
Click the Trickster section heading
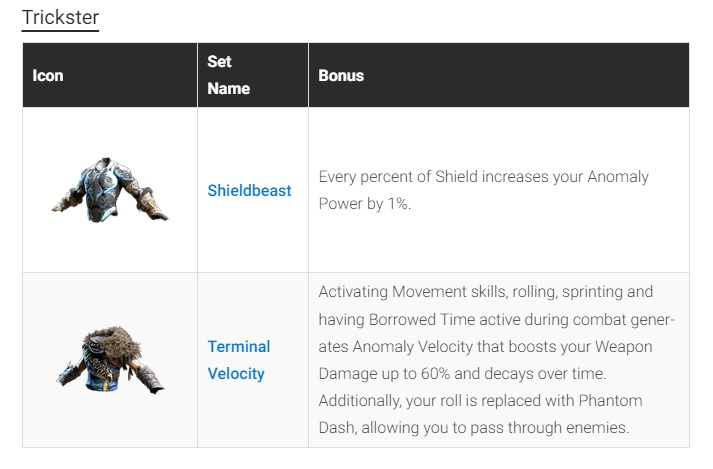point(60,17)
